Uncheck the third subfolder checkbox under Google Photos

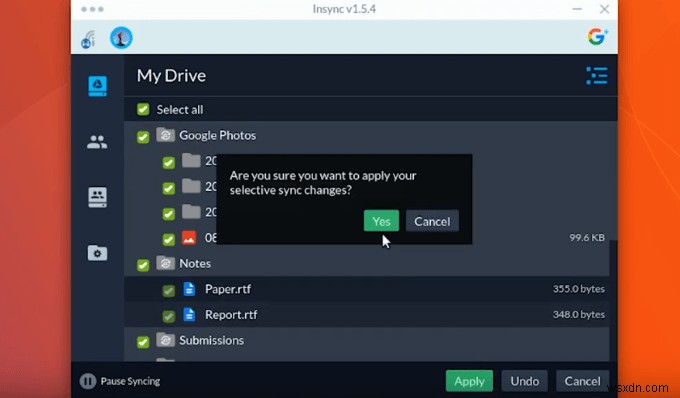tap(169, 214)
